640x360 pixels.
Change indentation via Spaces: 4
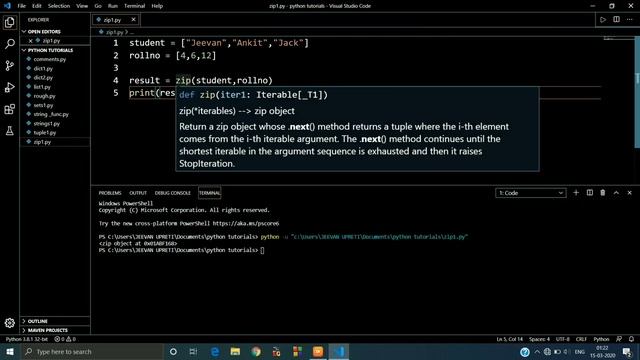pyautogui.click(x=539, y=339)
